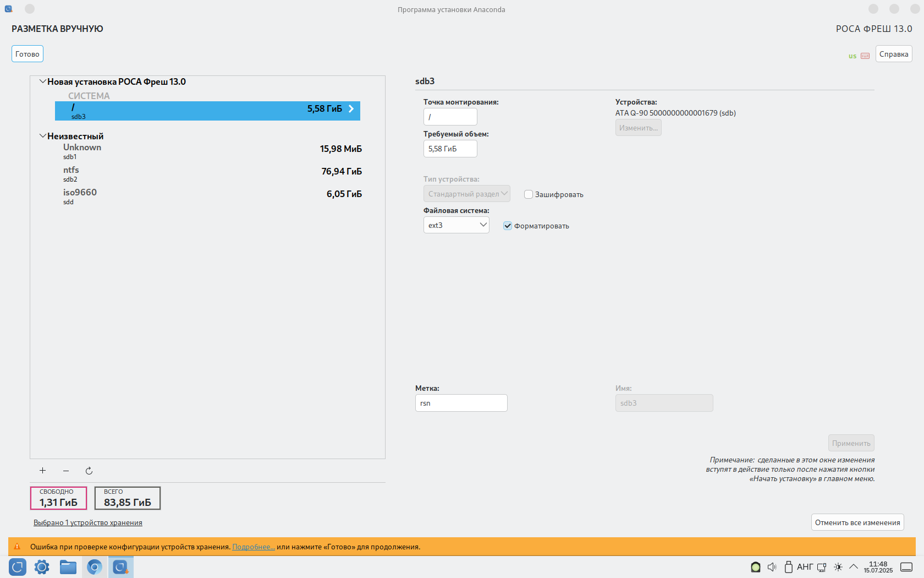Click the СИСТЕМА section label
This screenshot has height=578, width=924.
click(89, 96)
